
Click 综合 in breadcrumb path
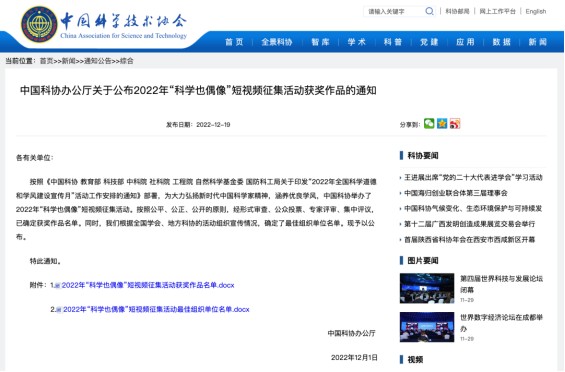[x=126, y=61]
